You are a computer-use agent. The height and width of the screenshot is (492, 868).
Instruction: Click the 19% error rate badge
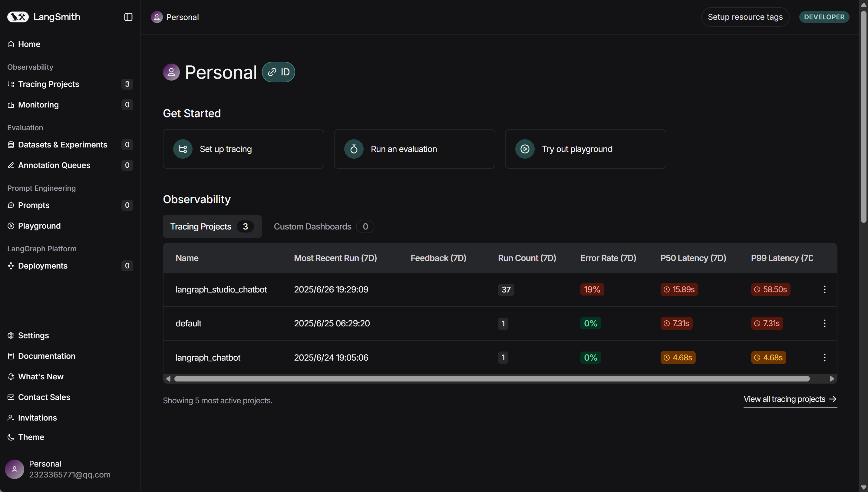tap(592, 289)
